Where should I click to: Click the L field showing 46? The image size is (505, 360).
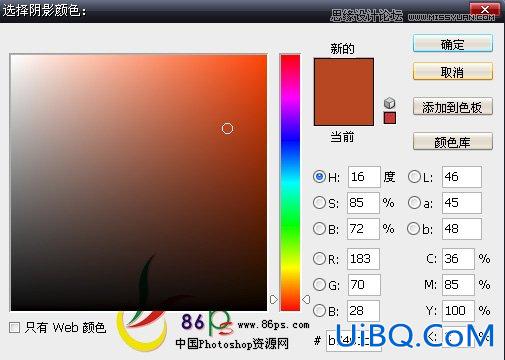point(462,177)
